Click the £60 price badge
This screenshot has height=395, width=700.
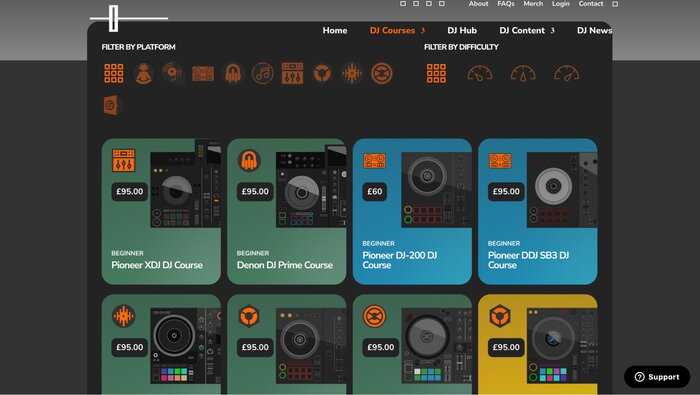click(x=375, y=192)
